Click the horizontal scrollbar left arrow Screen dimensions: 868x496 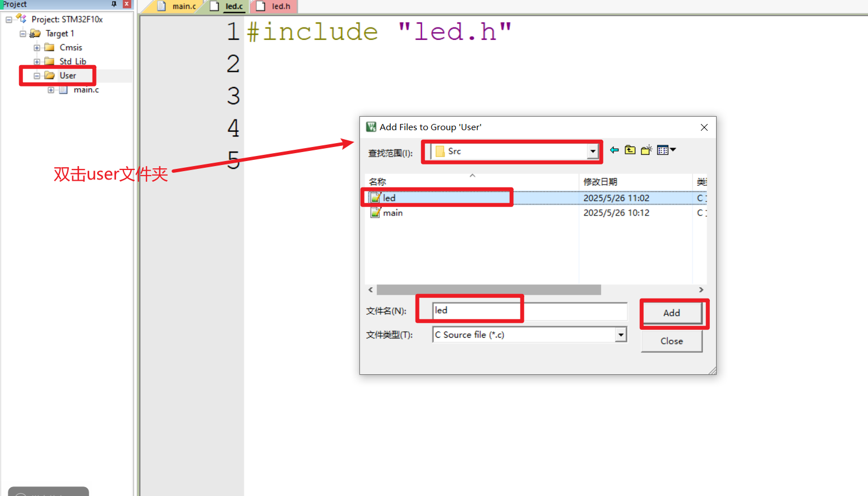pyautogui.click(x=371, y=290)
